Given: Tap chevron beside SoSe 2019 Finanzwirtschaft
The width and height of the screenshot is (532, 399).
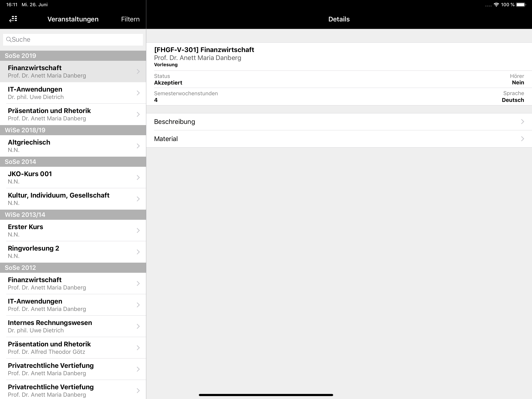Looking at the screenshot, I should (138, 72).
